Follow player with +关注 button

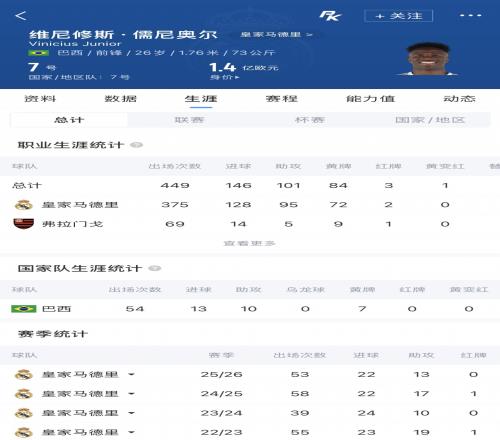tap(399, 16)
